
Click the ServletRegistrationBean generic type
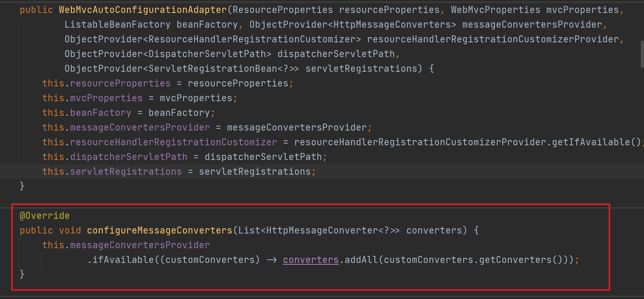point(213,69)
